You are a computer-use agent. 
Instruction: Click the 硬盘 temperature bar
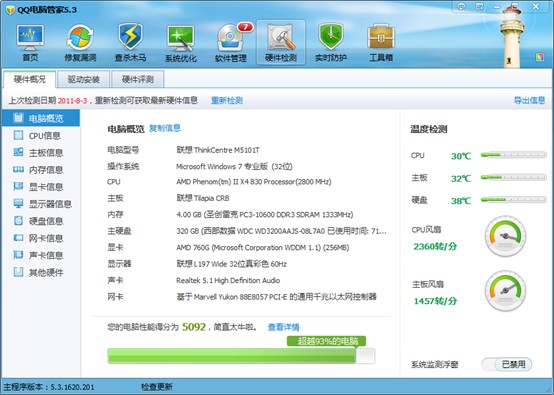(x=513, y=200)
